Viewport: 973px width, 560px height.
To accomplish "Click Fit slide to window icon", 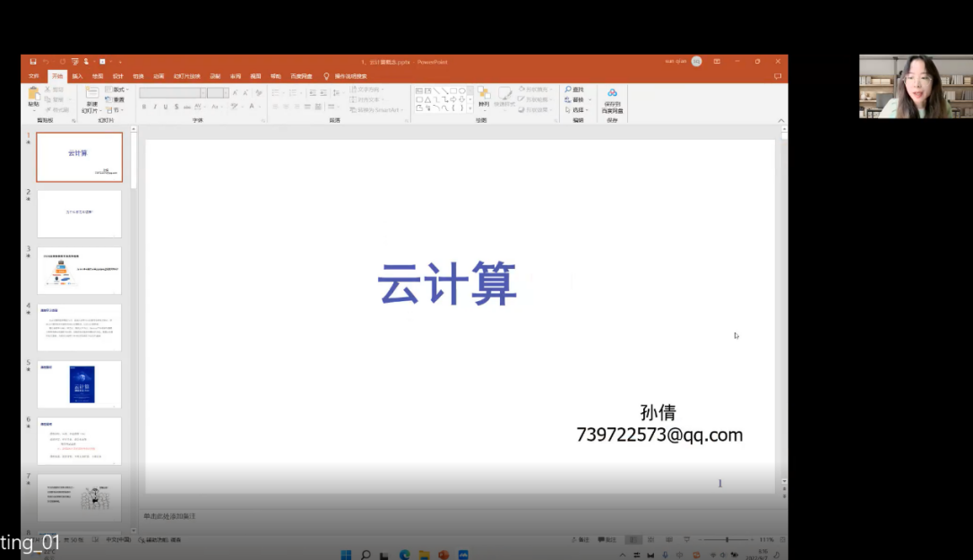I will pos(782,539).
